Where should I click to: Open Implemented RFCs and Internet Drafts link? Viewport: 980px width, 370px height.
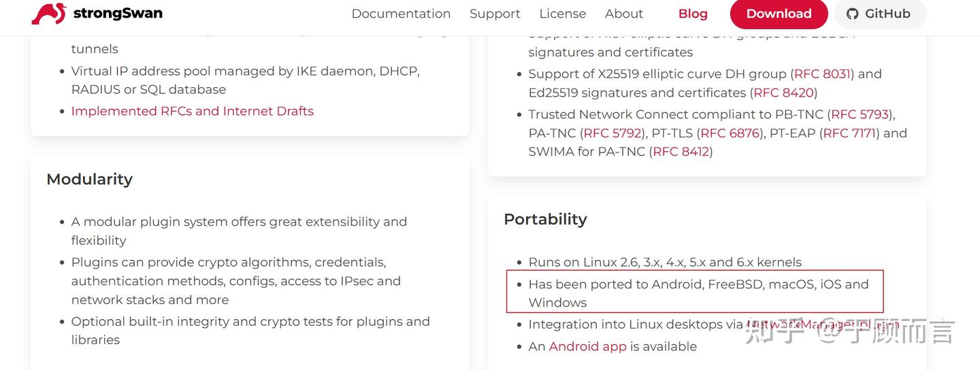193,111
